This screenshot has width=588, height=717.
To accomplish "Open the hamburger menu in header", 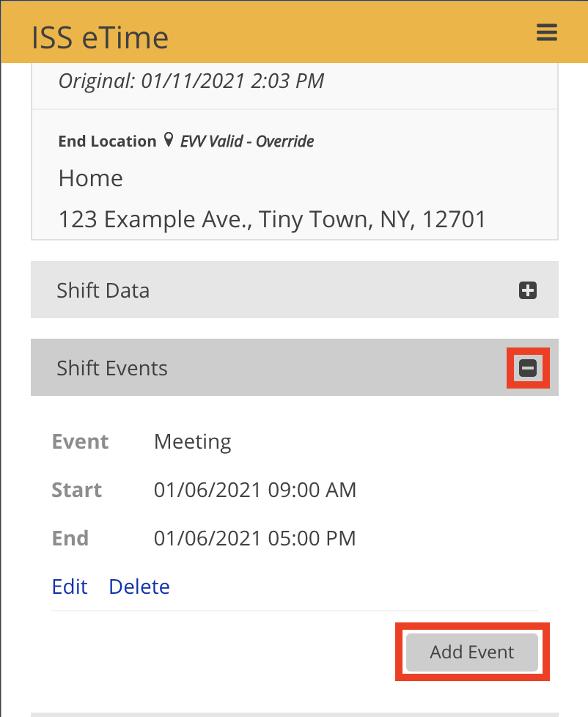I will point(547,33).
